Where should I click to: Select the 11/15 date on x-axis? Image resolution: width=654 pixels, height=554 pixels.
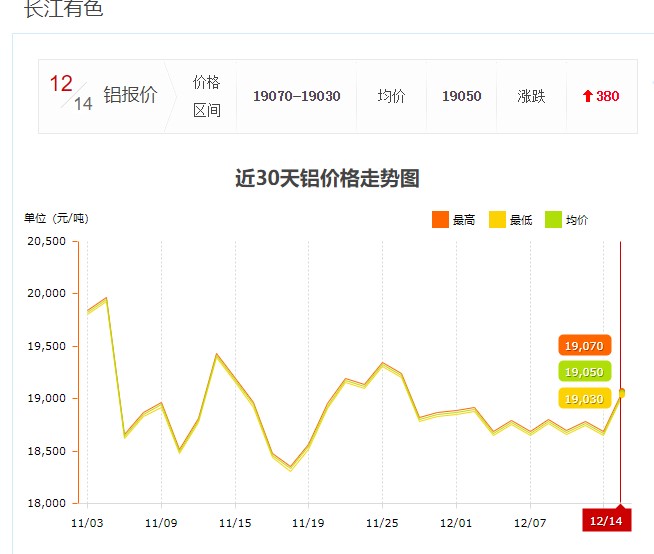[x=235, y=522]
